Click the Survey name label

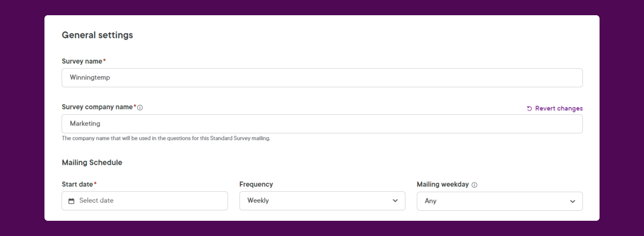82,61
